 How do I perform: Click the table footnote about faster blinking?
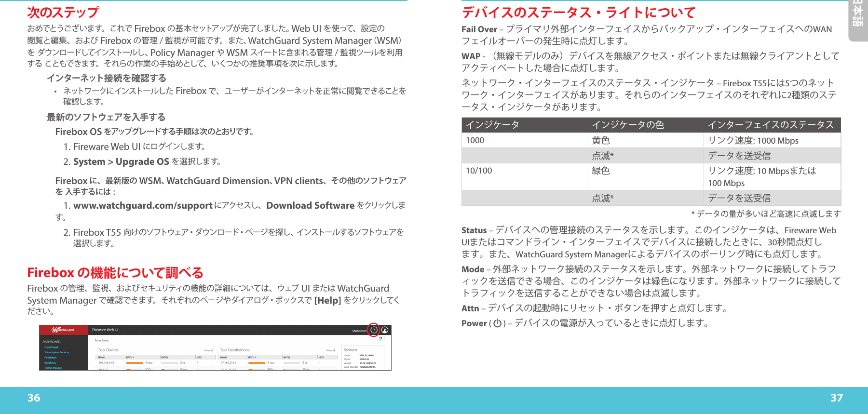(x=766, y=214)
